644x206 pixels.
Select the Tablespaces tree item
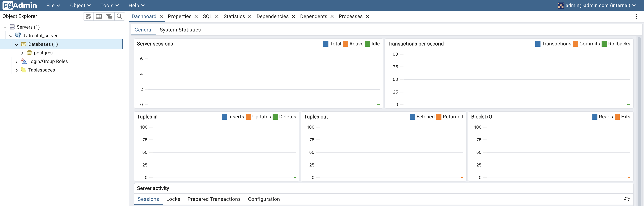click(42, 70)
